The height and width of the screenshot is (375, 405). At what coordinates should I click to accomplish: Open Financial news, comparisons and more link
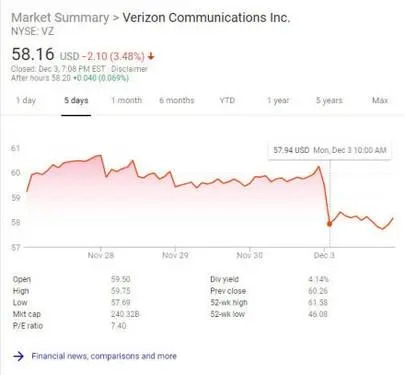104,356
